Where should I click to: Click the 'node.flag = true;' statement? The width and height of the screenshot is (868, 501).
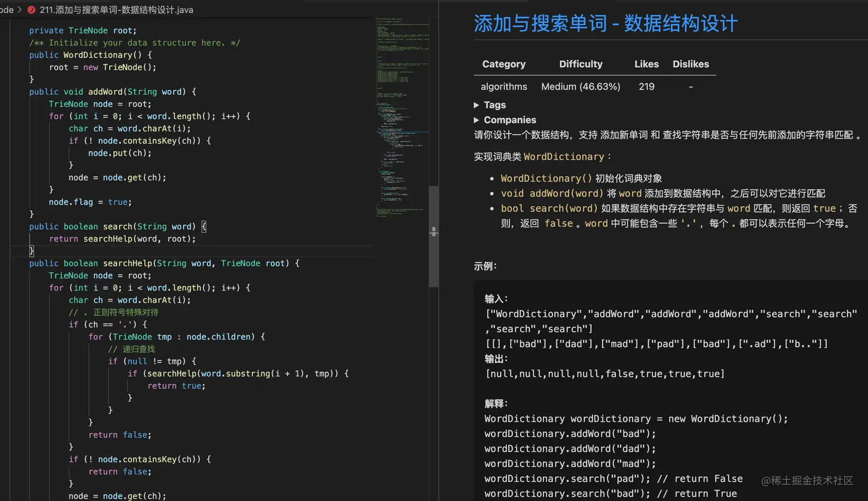pyautogui.click(x=90, y=202)
